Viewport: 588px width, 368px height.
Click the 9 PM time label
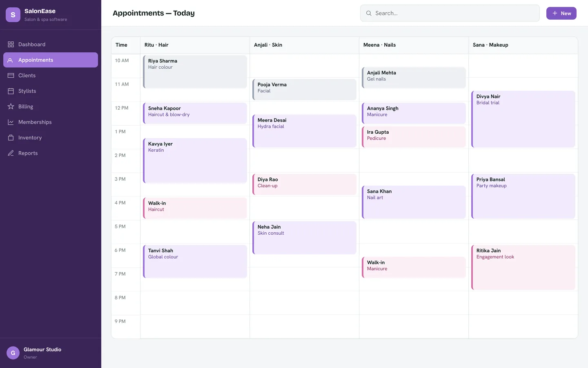click(120, 321)
